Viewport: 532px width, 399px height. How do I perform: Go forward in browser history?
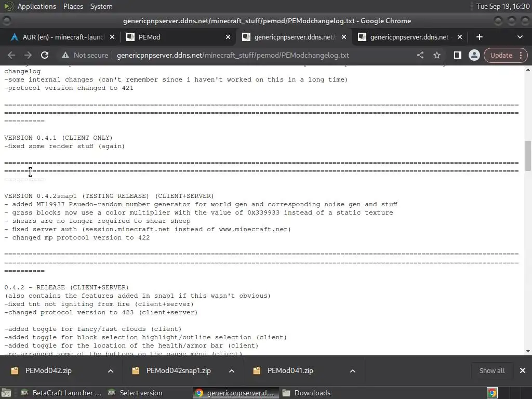(x=28, y=55)
